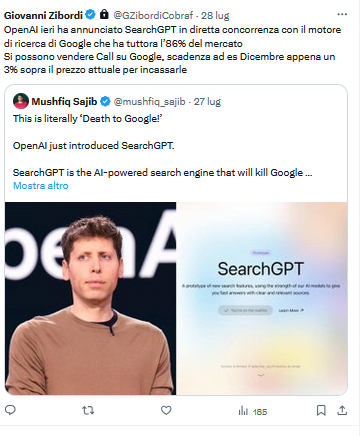
Task: Bookmark this tweet
Action: coord(321,410)
